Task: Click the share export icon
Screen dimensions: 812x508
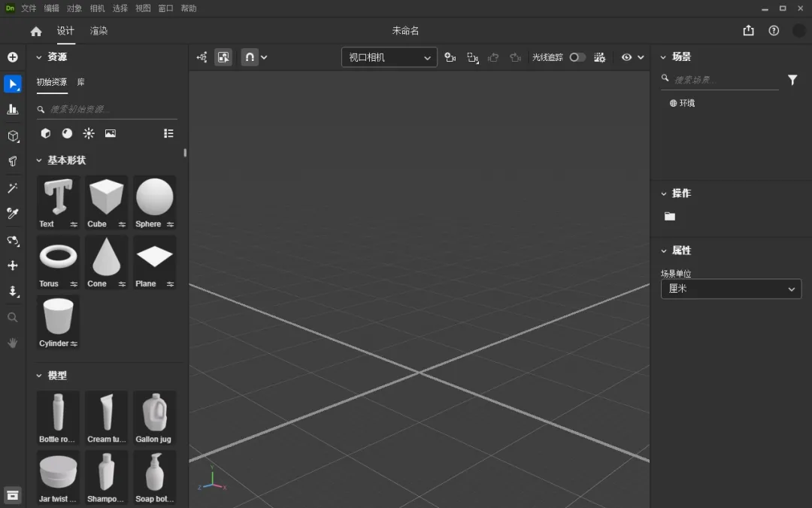Action: 748,31
